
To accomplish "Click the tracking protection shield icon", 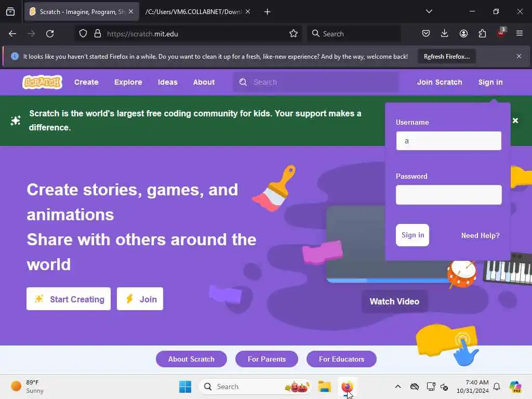I will [x=83, y=34].
